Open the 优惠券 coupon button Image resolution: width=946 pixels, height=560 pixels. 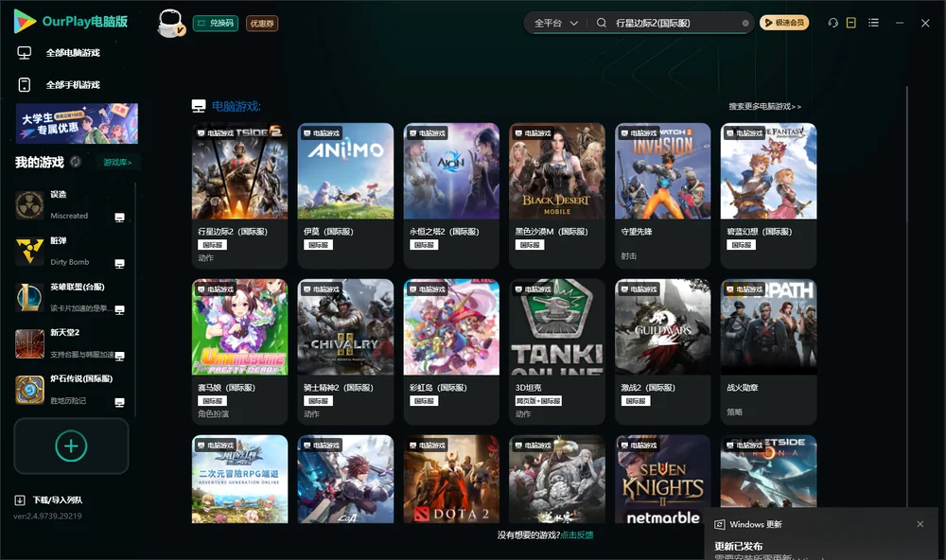(262, 24)
